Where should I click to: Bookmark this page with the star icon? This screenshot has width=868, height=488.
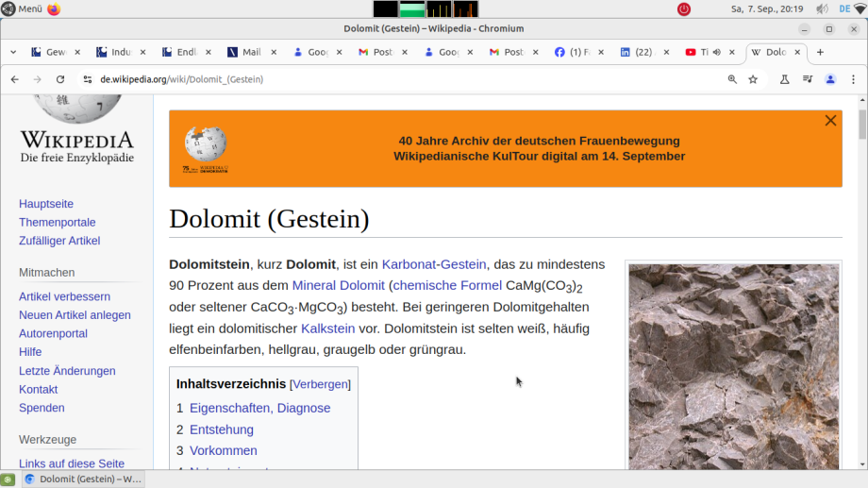click(753, 79)
